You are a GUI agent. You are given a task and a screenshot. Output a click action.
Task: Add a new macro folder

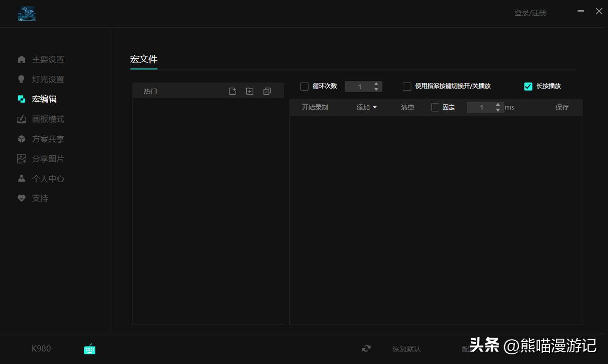(250, 91)
